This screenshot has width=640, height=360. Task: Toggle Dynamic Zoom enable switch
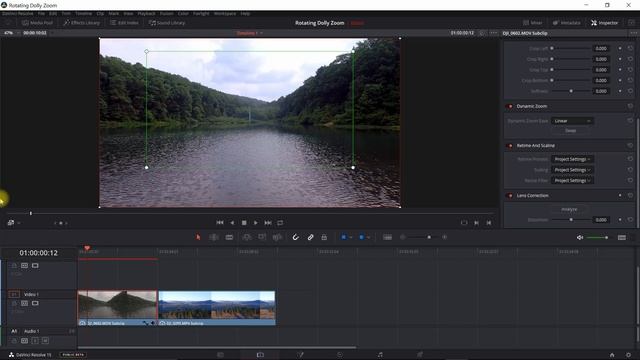tap(510, 106)
